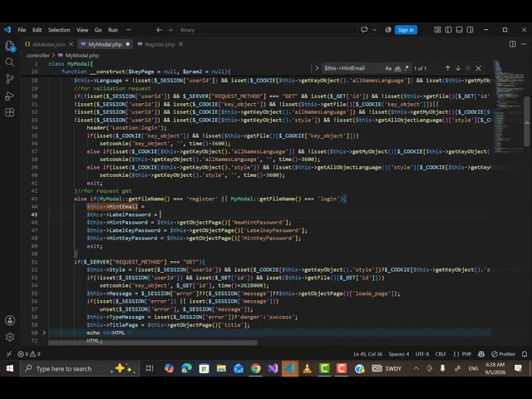532x399 pixels.
Task: Click the minimap code overview
Action: click(507, 106)
